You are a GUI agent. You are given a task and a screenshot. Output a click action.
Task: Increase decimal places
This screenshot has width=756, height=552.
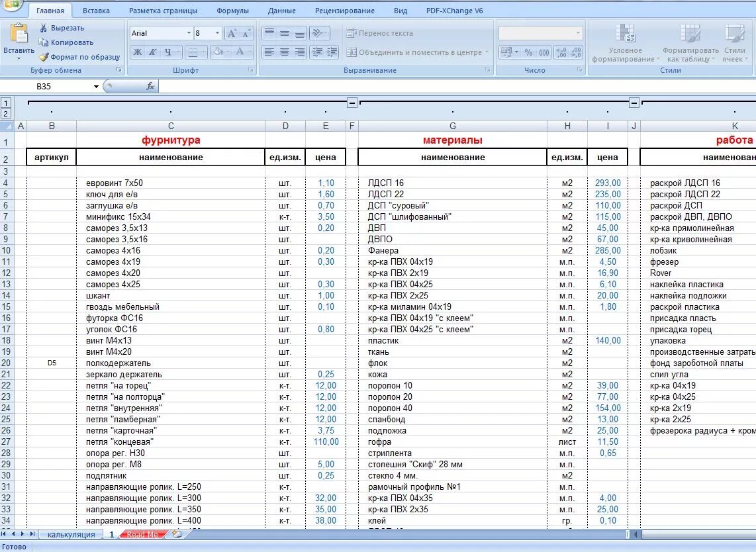[561, 52]
